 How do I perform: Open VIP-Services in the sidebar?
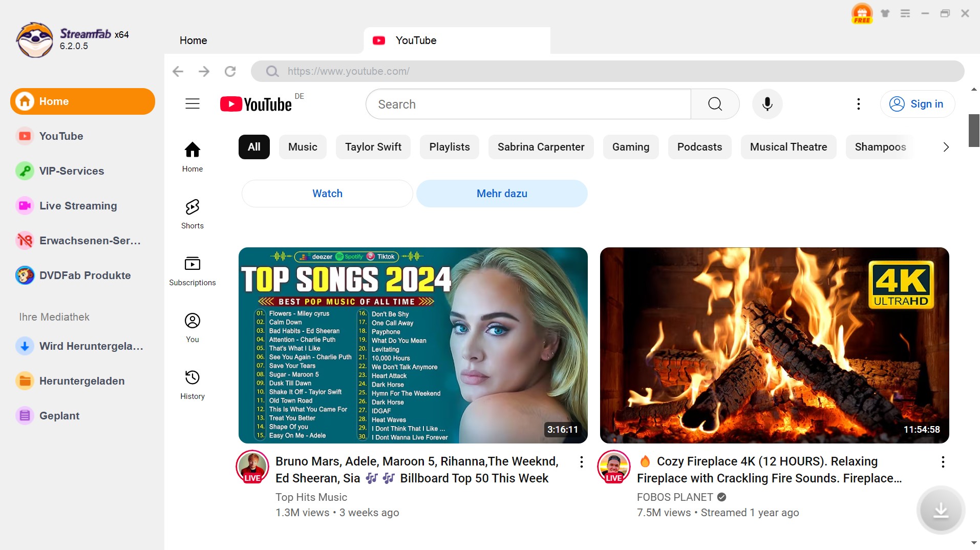click(82, 171)
